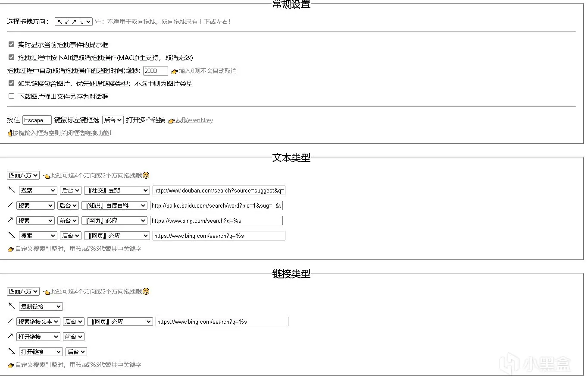This screenshot has width=588, height=385.
Task: Click bing URL field in 链接类型 section
Action: [x=222, y=322]
